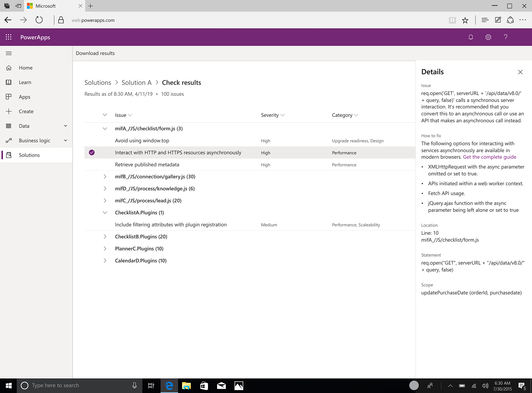The image size is (532, 393).
Task: Open PowerApps notifications bell
Action: coord(470,37)
